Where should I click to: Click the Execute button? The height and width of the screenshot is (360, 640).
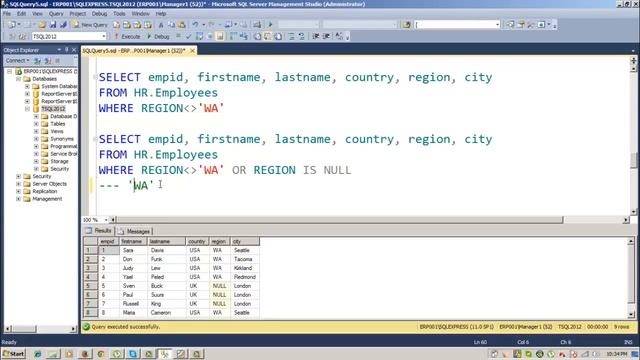tap(127, 36)
